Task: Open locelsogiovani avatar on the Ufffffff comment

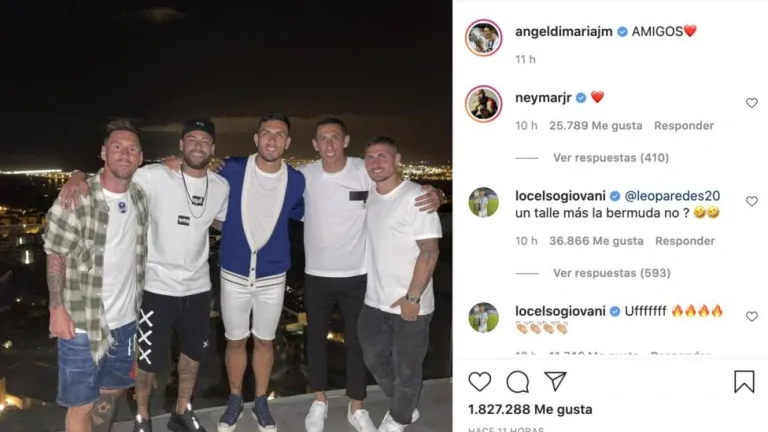Action: (483, 317)
